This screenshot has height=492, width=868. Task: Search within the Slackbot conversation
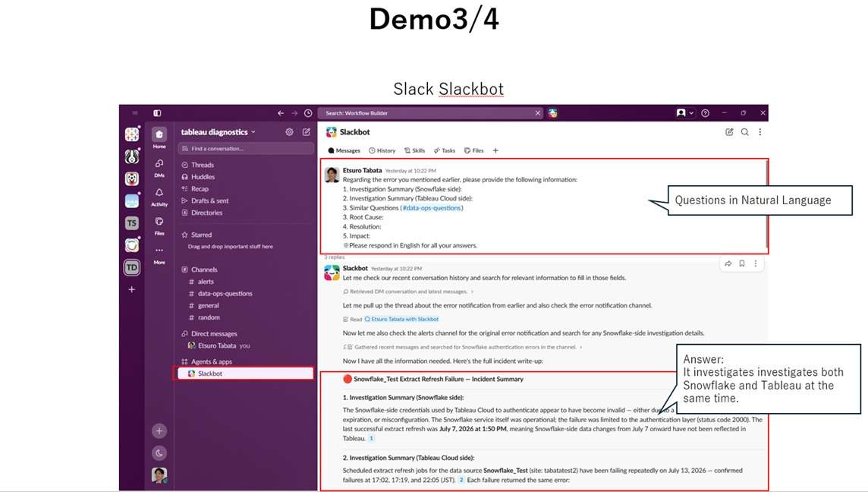tap(744, 132)
